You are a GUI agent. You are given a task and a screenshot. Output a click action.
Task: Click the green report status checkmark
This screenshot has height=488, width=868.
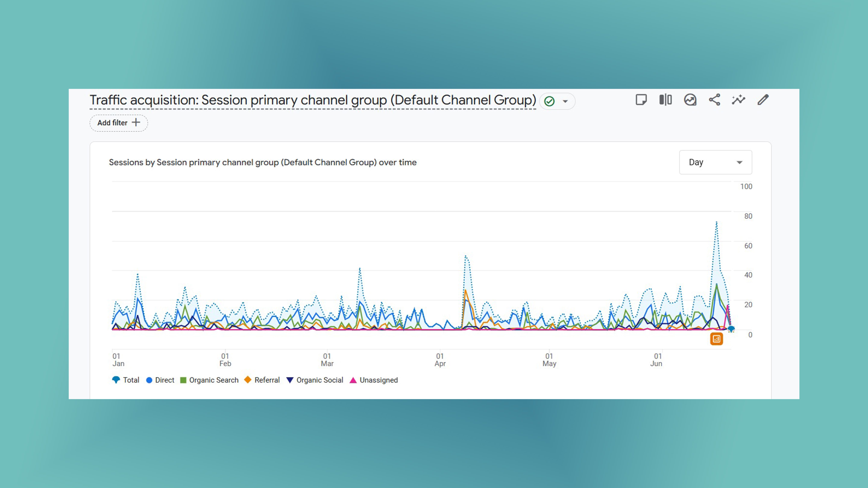(550, 101)
